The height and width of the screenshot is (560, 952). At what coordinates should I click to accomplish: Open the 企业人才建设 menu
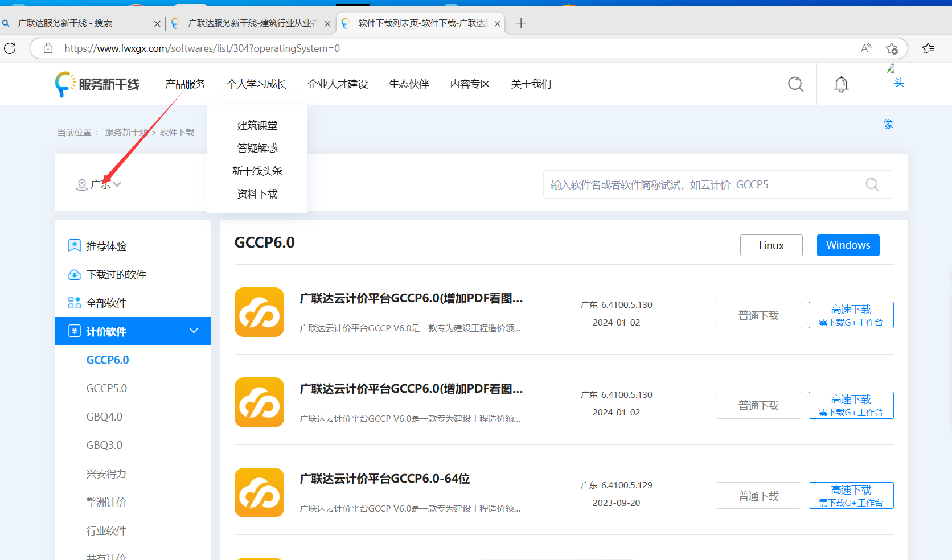point(338,84)
